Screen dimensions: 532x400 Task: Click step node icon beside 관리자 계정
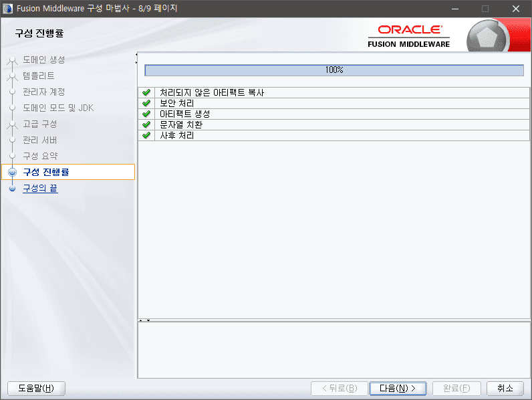(x=13, y=92)
